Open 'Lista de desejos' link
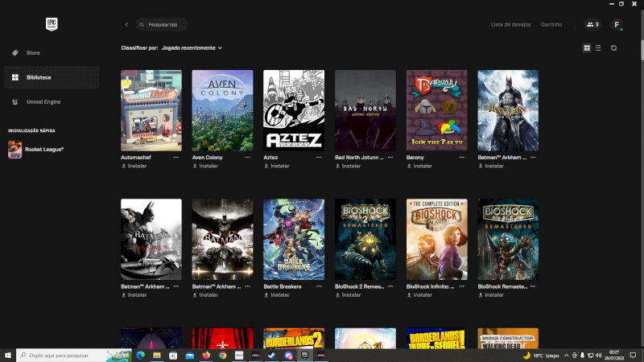Image resolution: width=644 pixels, height=362 pixels. point(510,25)
